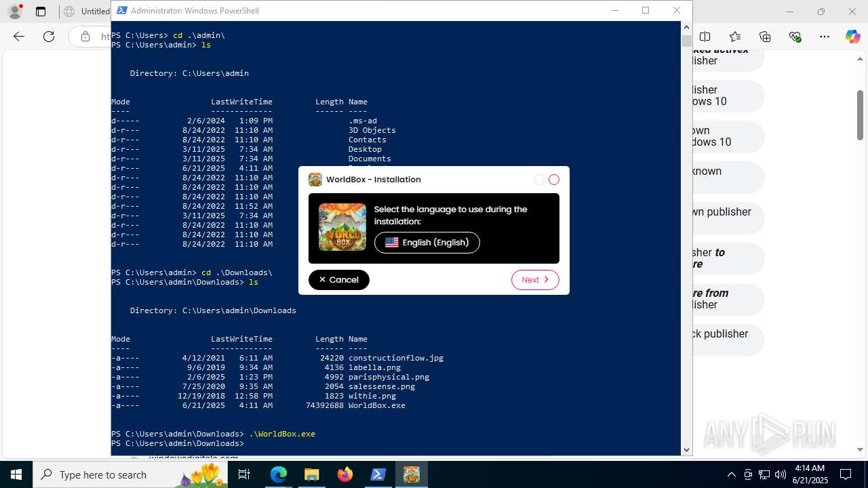Viewport: 868px width, 488px height.
Task: Click the grey circle minimize button in installer
Action: tap(539, 180)
